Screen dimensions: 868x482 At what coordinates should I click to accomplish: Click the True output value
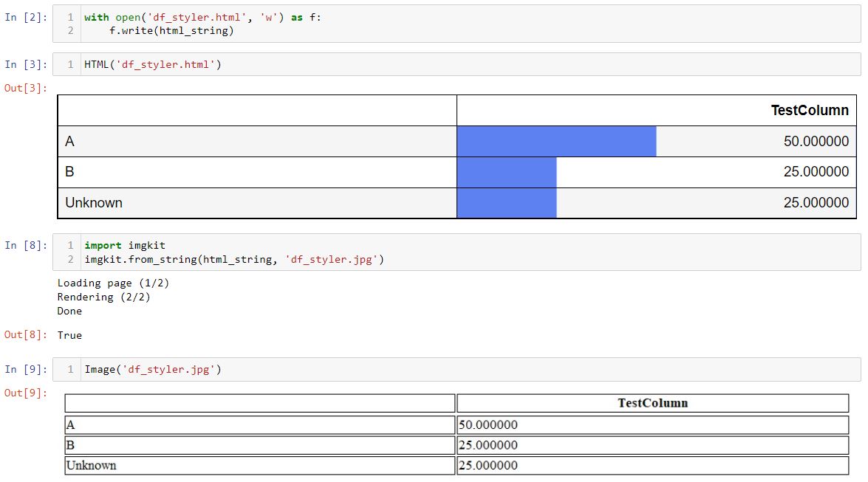coord(69,335)
